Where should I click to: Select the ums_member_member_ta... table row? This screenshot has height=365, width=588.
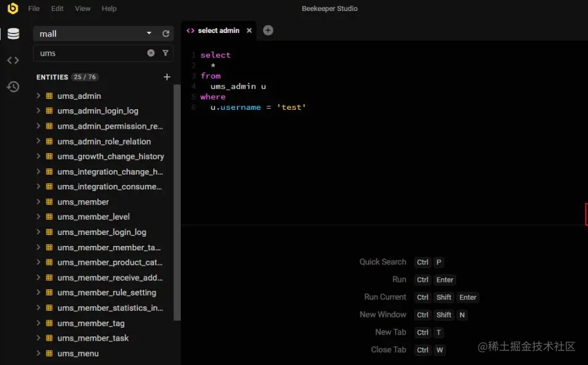(x=103, y=247)
